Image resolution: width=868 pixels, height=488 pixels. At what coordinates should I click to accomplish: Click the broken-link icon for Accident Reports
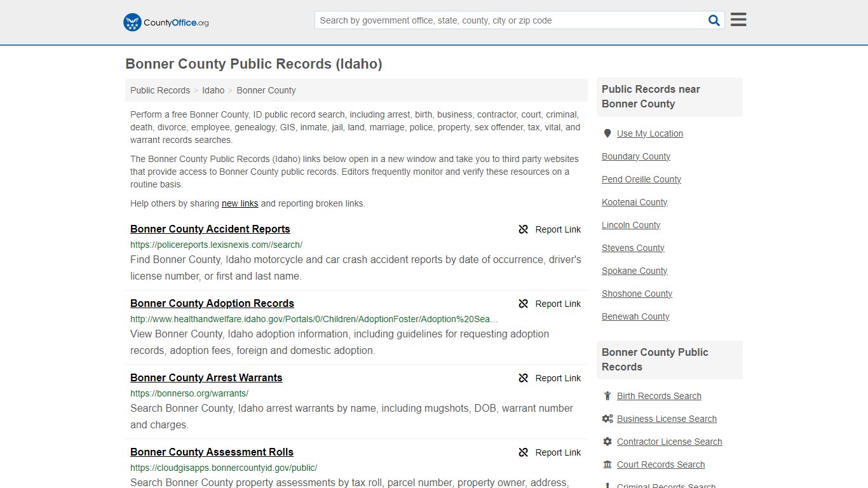524,229
